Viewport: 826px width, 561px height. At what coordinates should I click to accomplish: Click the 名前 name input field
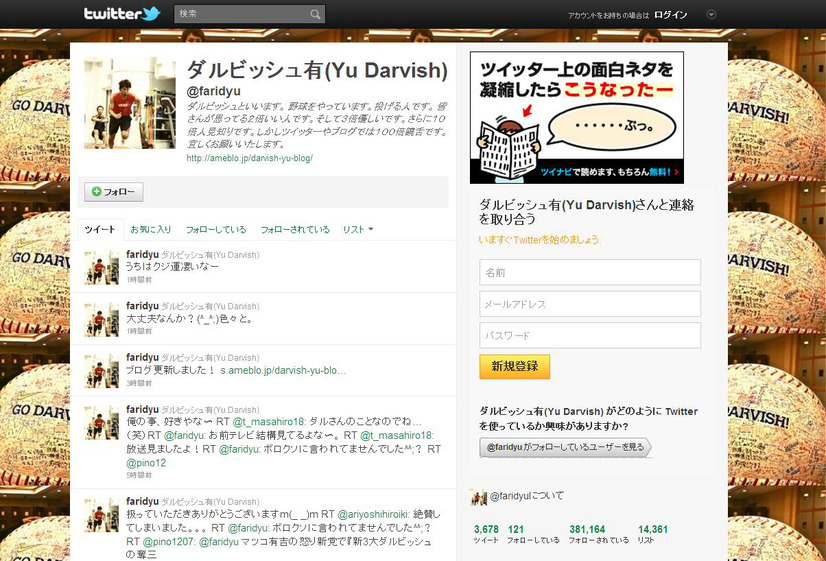click(590, 272)
